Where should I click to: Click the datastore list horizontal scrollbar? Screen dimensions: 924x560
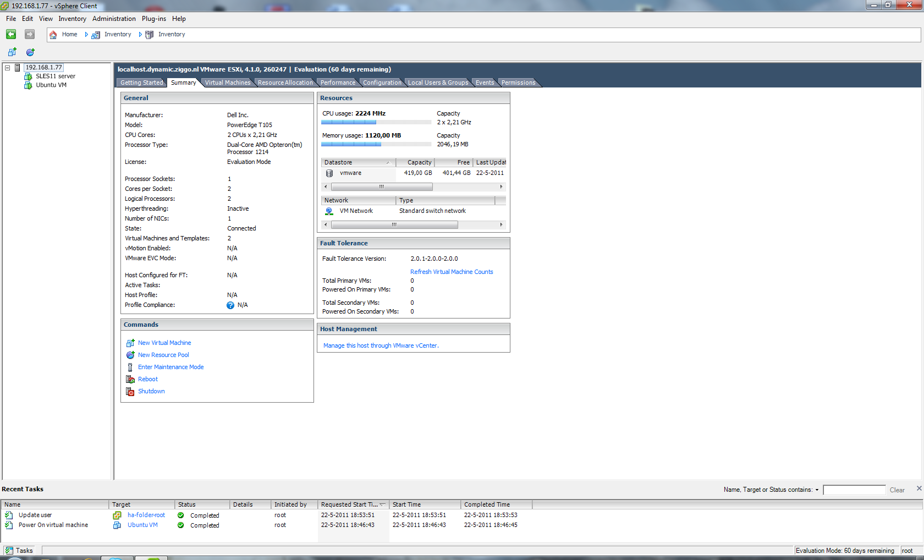(x=413, y=187)
